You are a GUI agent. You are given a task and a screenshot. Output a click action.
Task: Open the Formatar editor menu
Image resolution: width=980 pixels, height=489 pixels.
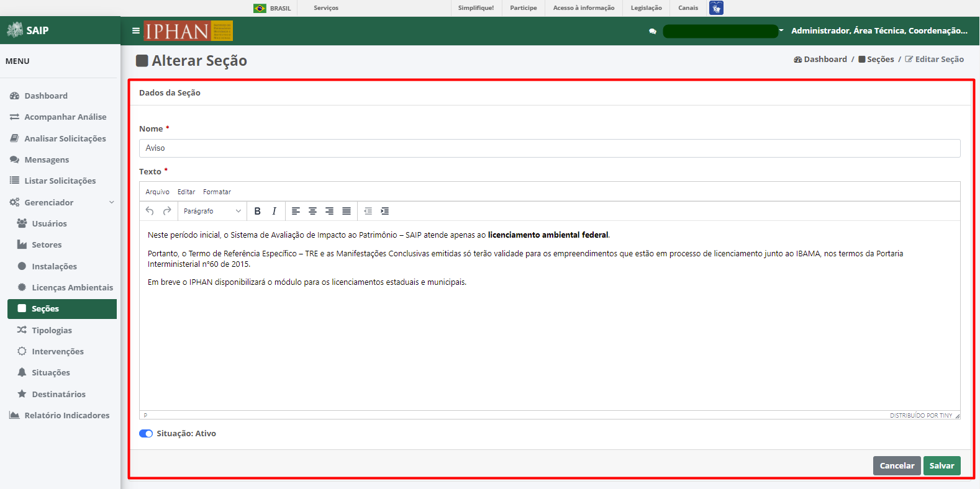tap(217, 192)
